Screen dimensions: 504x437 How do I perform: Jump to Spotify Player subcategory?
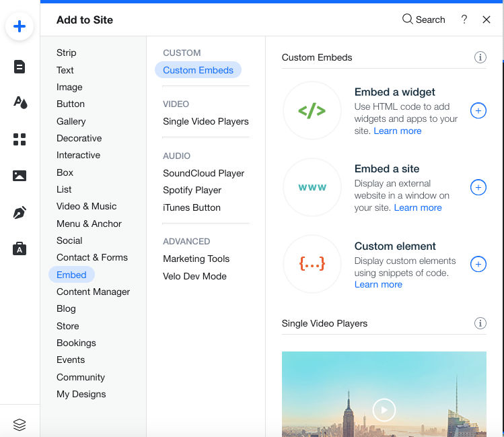coord(192,190)
